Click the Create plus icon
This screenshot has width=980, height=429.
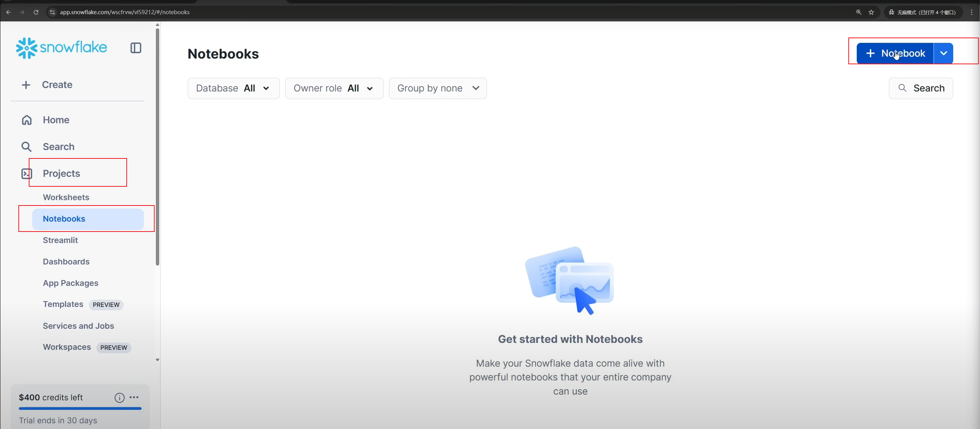(26, 85)
